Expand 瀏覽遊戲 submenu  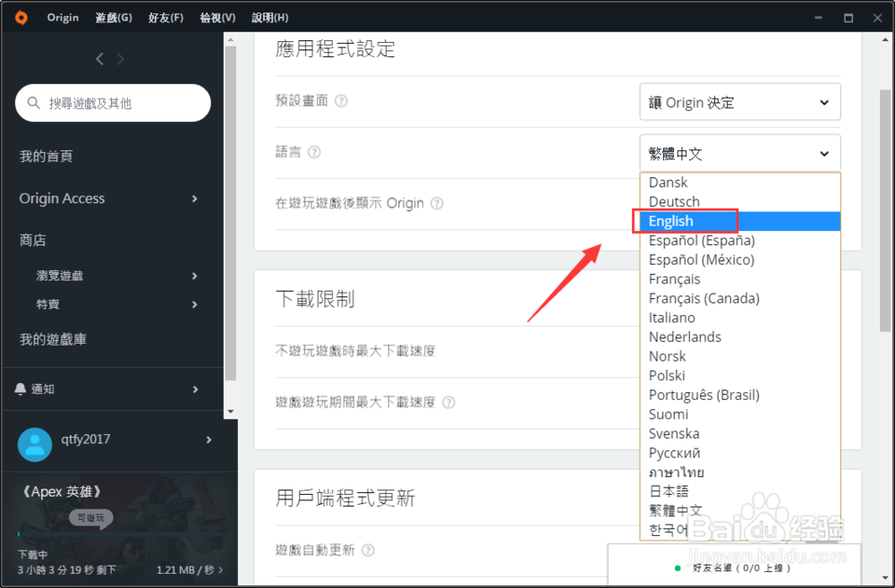coord(194,277)
